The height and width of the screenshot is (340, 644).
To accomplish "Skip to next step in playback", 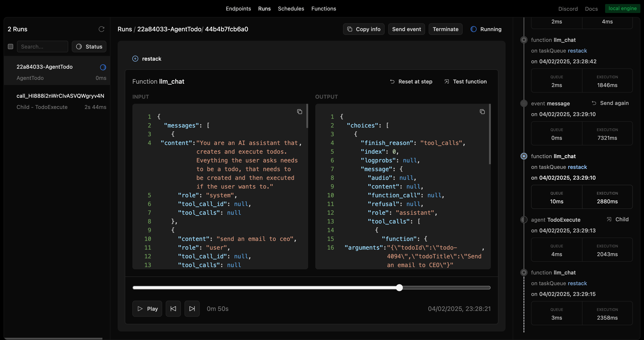I will coord(192,309).
